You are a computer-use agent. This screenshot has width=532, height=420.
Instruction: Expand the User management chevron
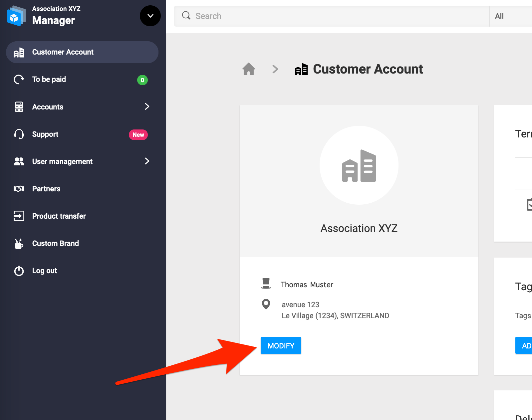pos(147,161)
